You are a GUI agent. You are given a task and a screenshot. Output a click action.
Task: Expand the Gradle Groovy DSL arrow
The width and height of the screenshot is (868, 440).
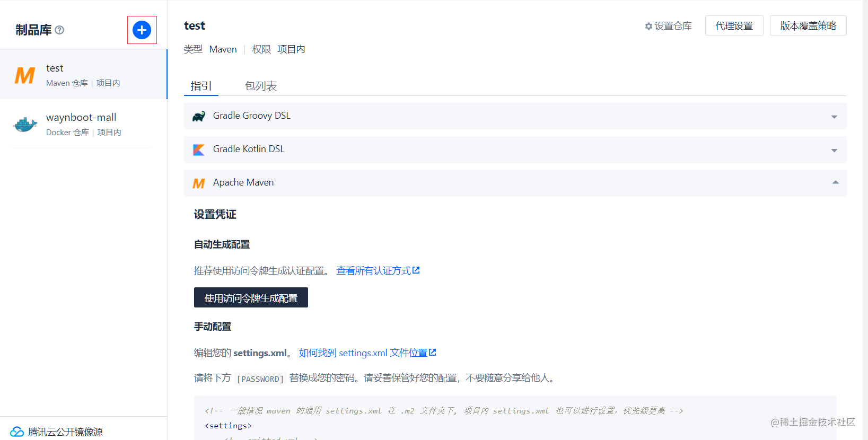(834, 117)
